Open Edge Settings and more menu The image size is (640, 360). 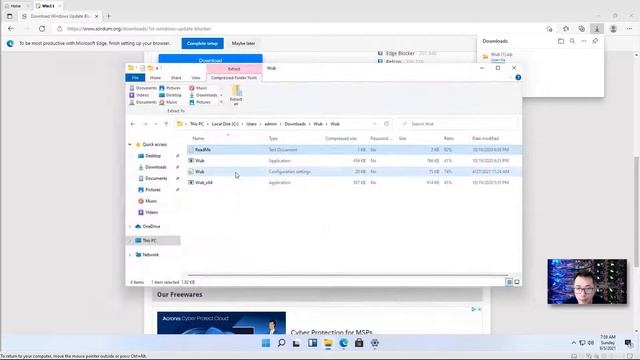point(629,29)
